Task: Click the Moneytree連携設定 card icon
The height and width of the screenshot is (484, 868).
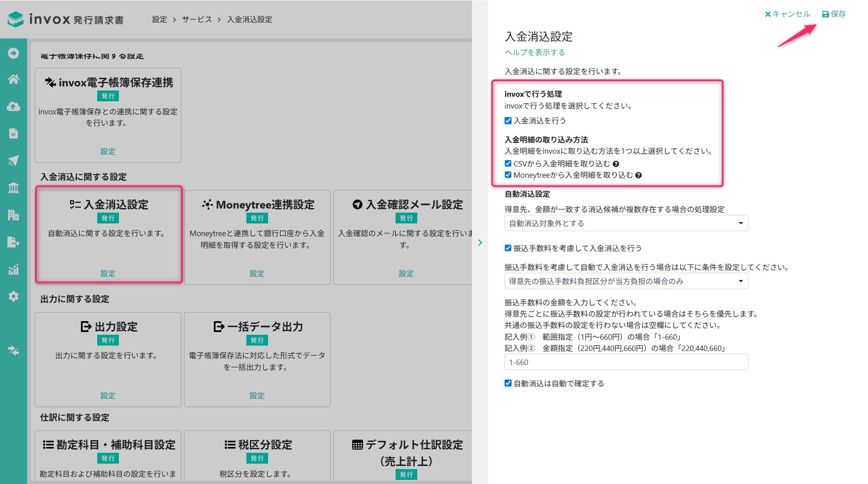Action: (208, 204)
